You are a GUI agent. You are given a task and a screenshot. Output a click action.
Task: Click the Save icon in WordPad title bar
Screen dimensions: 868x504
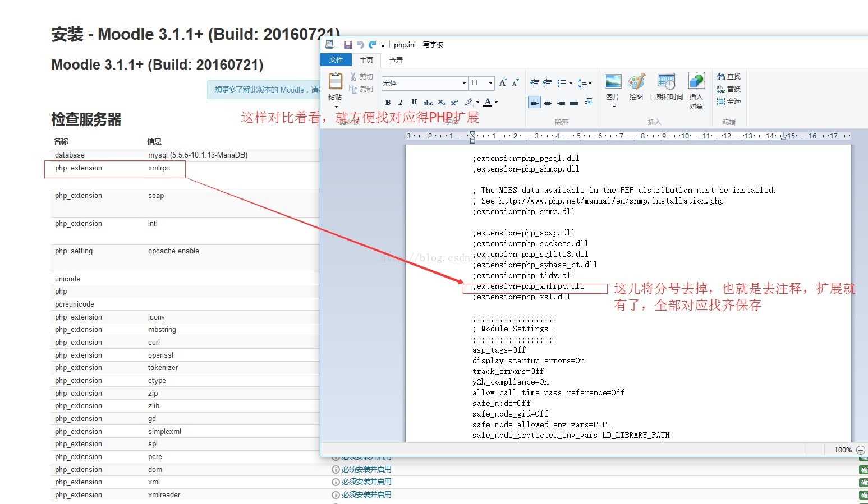[x=348, y=45]
